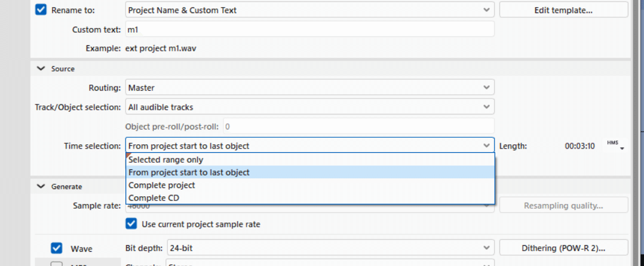Click the Time selection dropdown chevron
Image resolution: width=644 pixels, height=266 pixels.
point(486,146)
